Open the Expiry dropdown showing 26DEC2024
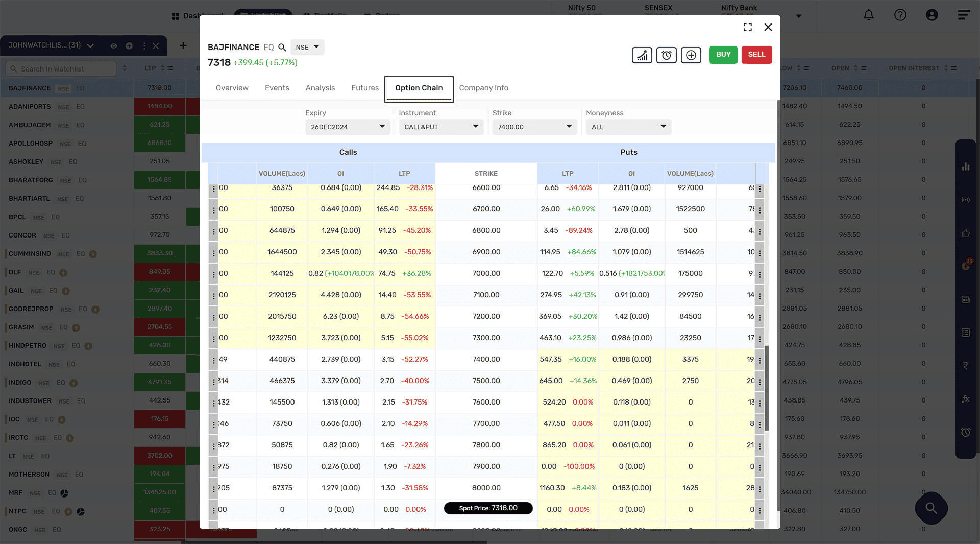Viewport: 980px width, 544px height. tap(348, 127)
